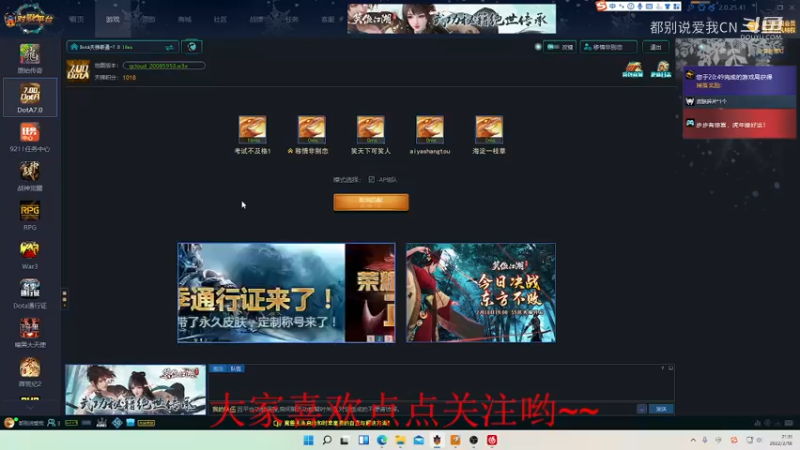Open the left reward icon near the exit button
This screenshot has width=800, height=450.
point(633,69)
